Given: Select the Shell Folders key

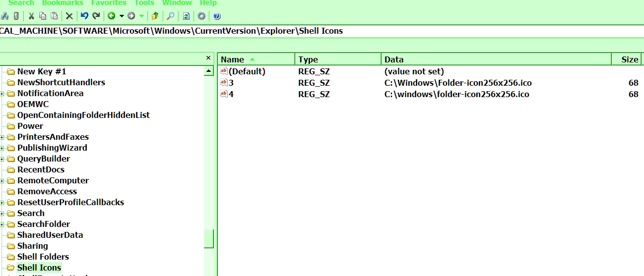Looking at the screenshot, I should (43, 257).
